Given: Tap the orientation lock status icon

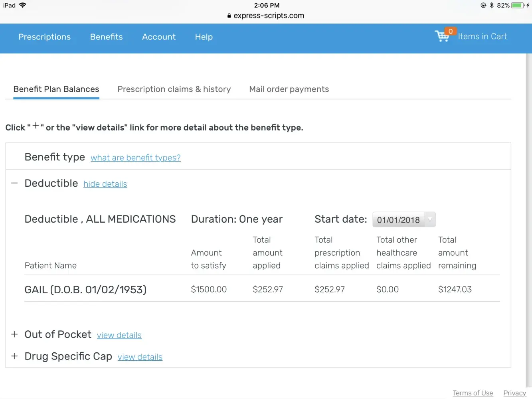Looking at the screenshot, I should click(483, 5).
